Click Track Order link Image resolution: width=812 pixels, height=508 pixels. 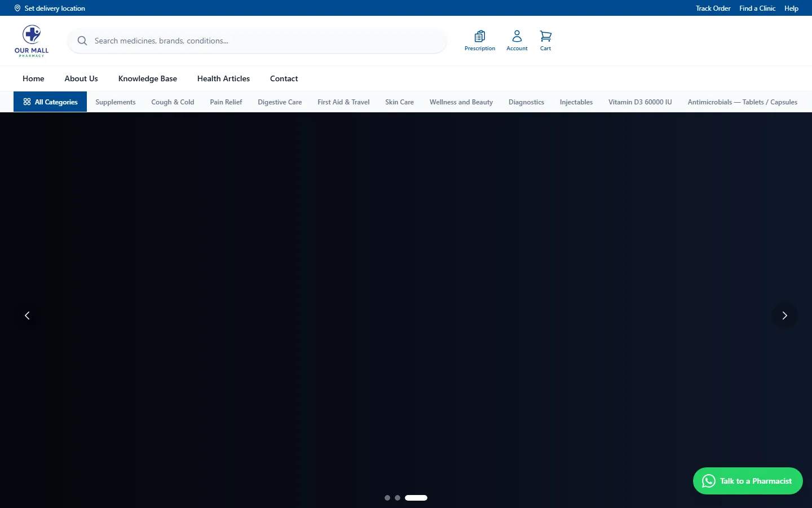pos(713,8)
